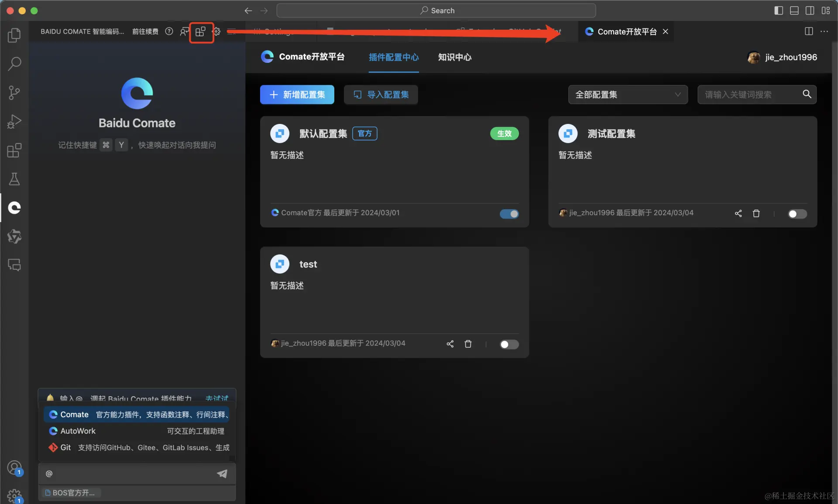Image resolution: width=838 pixels, height=504 pixels.
Task: Click the Testing flask icon
Action: pyautogui.click(x=14, y=179)
